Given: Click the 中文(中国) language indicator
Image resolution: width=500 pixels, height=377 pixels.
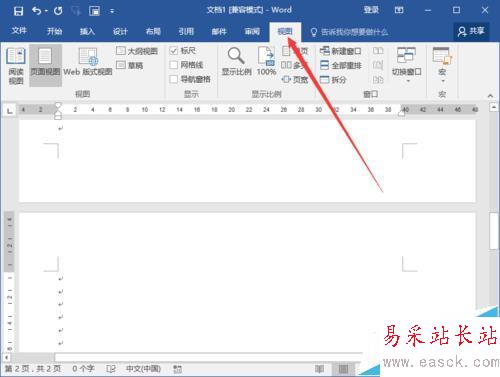Looking at the screenshot, I should 143,369.
